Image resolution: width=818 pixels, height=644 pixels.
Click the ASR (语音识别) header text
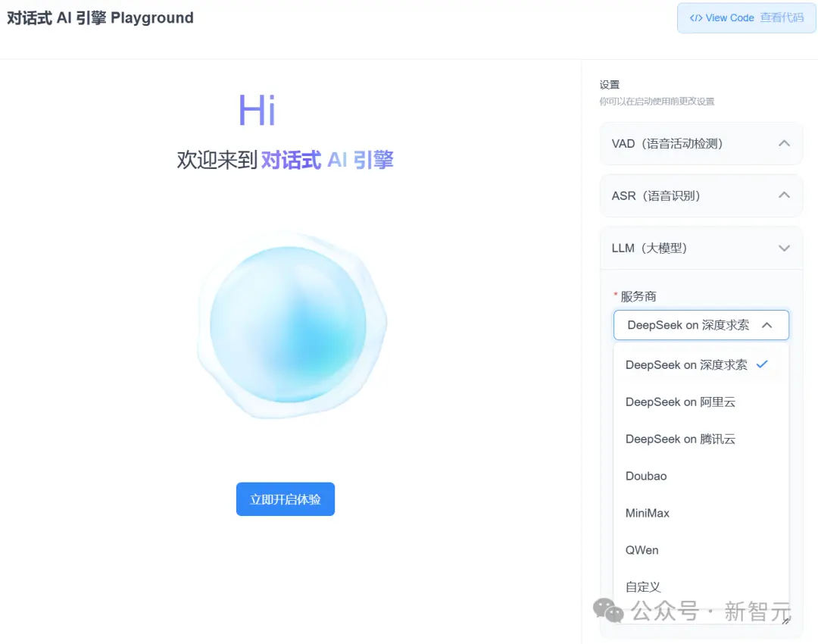coord(656,195)
